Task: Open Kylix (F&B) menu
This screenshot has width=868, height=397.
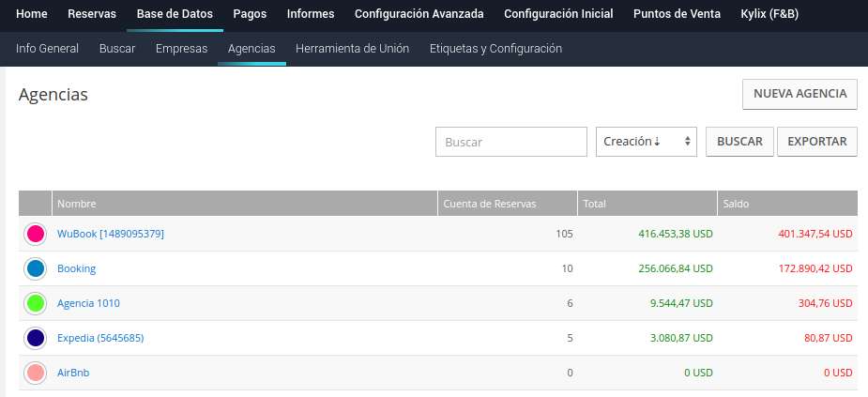Action: click(769, 14)
